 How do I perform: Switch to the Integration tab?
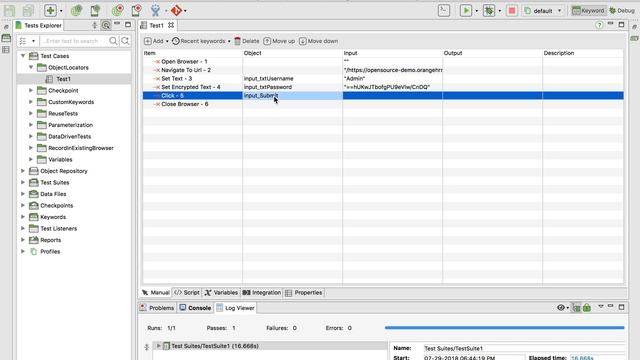pyautogui.click(x=262, y=293)
